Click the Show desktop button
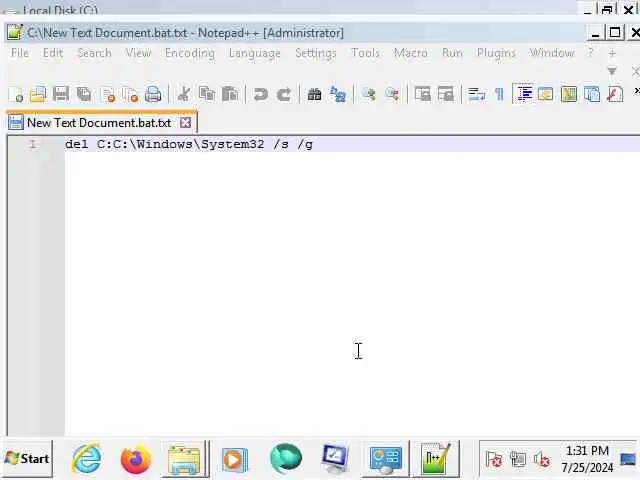The image size is (640, 480). 629,459
